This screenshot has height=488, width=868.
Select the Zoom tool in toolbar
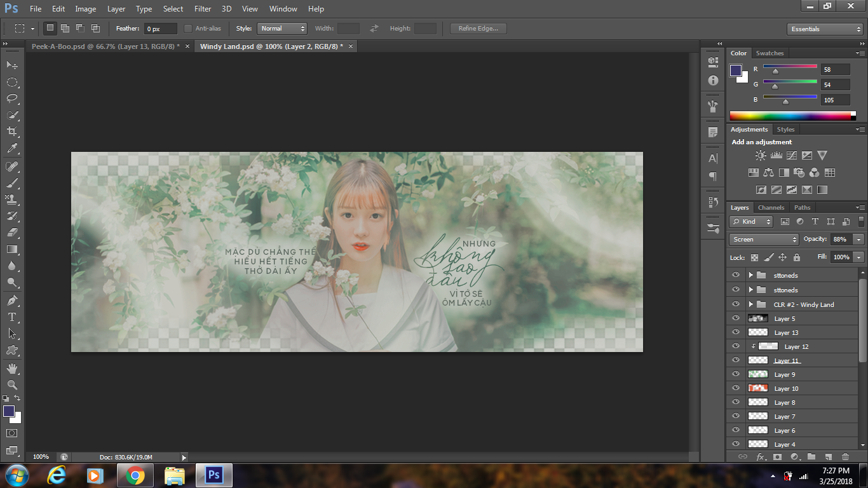(11, 384)
